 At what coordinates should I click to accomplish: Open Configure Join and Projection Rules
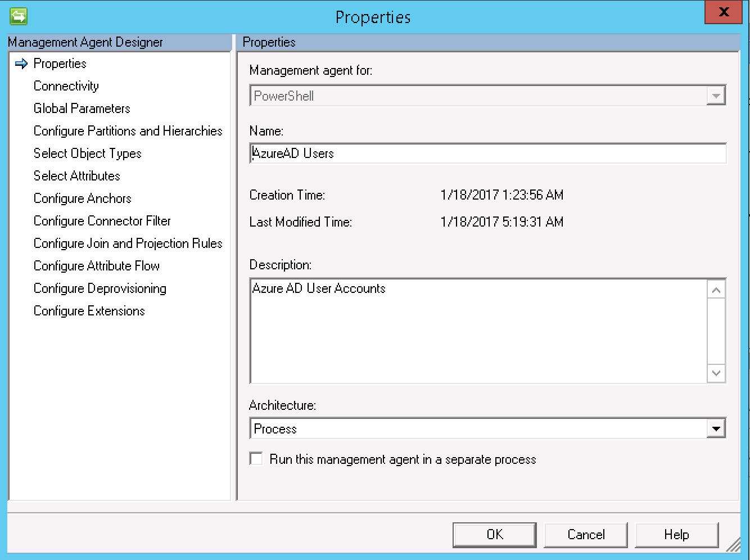[x=128, y=243]
